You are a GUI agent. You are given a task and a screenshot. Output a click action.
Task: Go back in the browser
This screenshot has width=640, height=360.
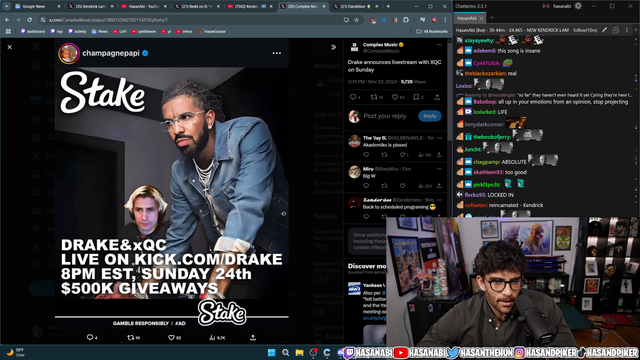coord(7,20)
